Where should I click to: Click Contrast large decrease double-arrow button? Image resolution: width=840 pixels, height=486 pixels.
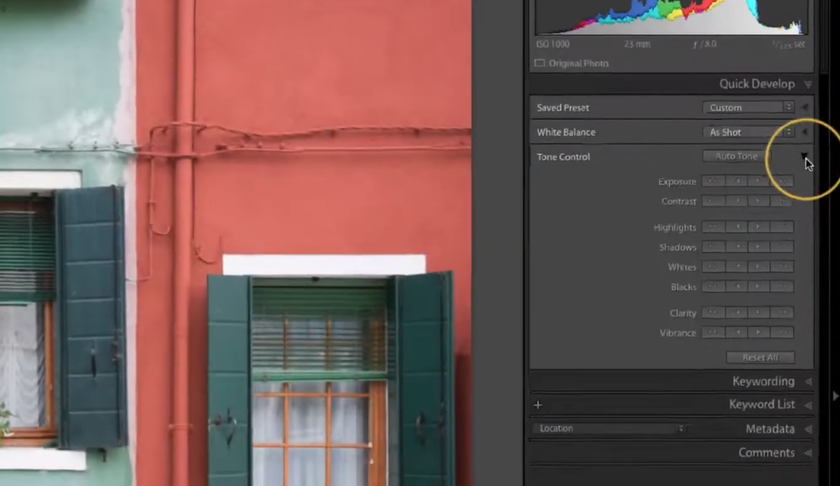click(x=713, y=201)
